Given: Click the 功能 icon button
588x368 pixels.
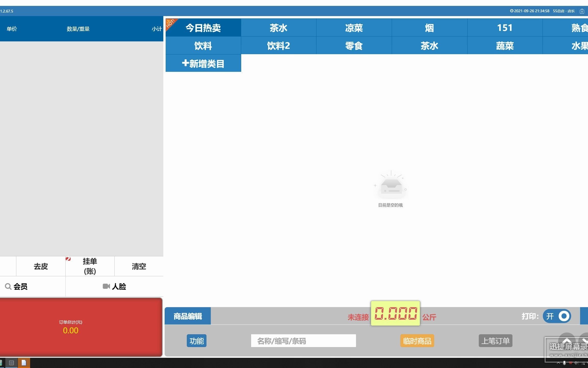Looking at the screenshot, I should coord(196,341).
